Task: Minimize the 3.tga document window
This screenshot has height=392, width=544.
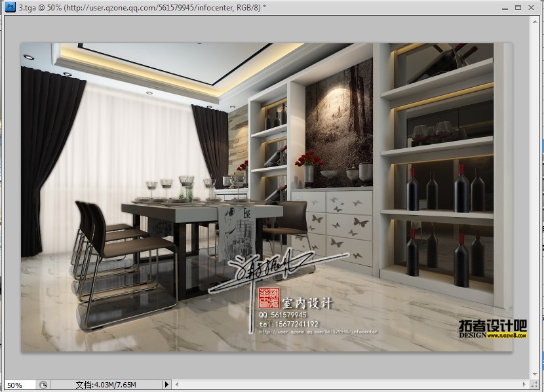Action: point(505,8)
